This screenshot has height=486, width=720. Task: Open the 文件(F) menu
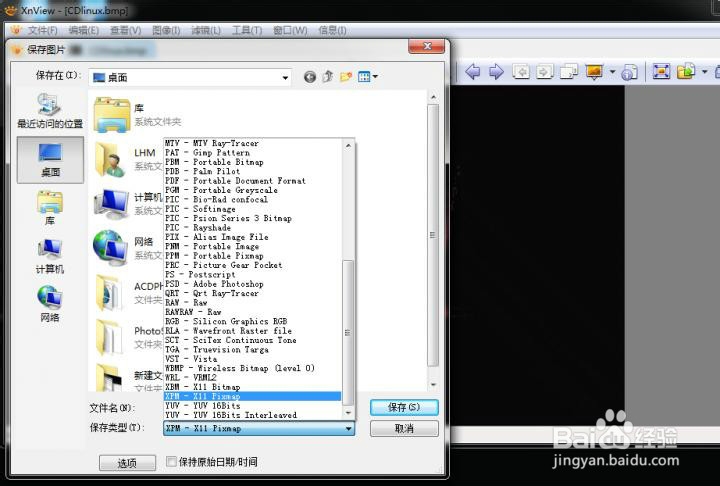click(x=42, y=30)
